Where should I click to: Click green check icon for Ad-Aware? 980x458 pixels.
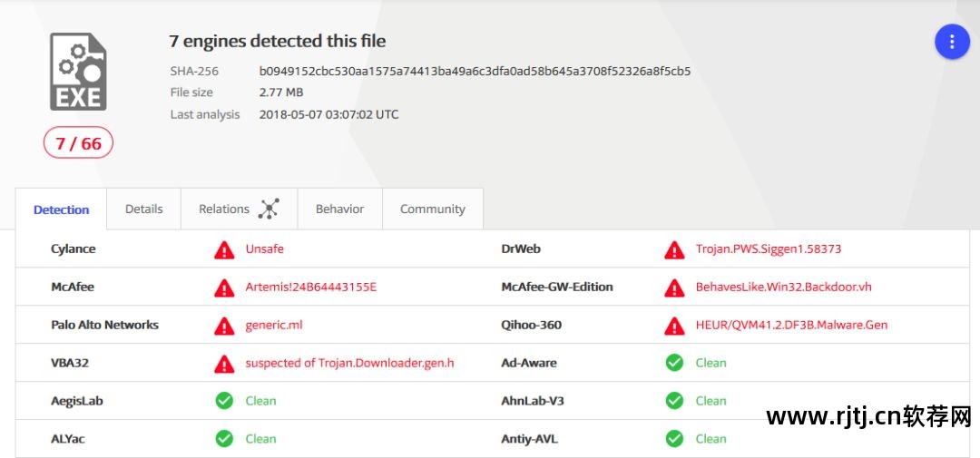(x=674, y=363)
